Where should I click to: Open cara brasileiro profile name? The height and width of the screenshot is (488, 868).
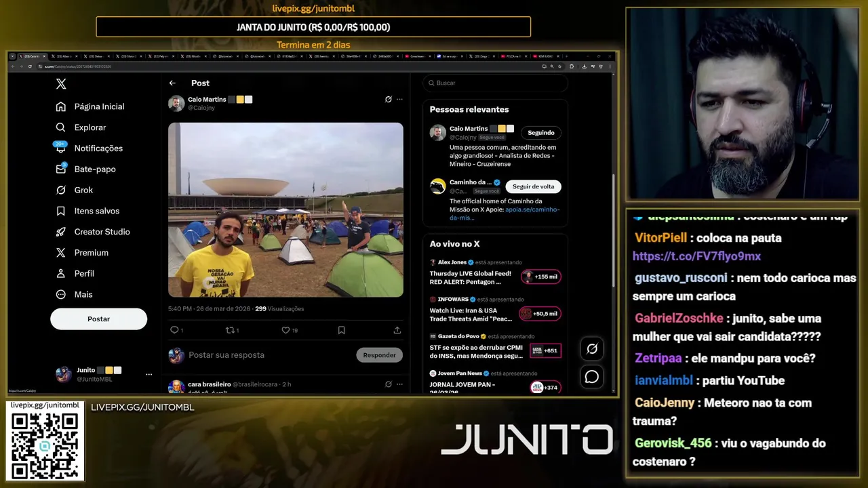pyautogui.click(x=210, y=384)
